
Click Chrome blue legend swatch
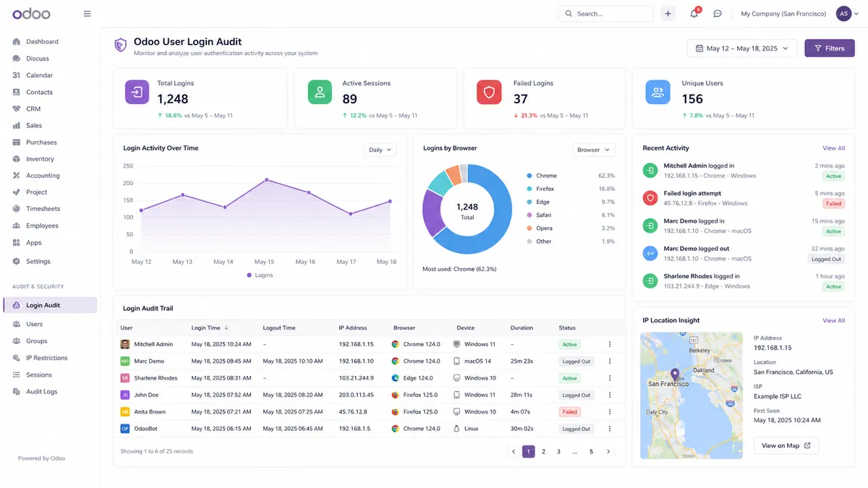[x=529, y=176]
